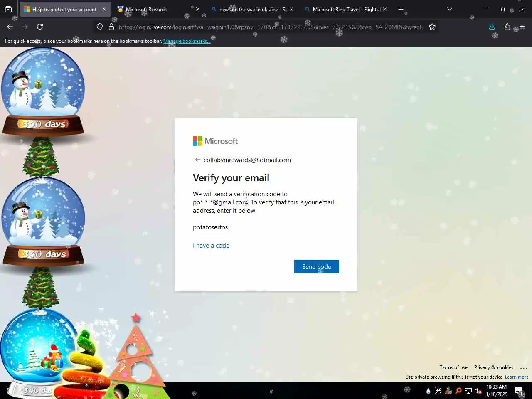Click the water drop tray icon
Viewport: 532px width, 399px height.
pyautogui.click(x=429, y=391)
